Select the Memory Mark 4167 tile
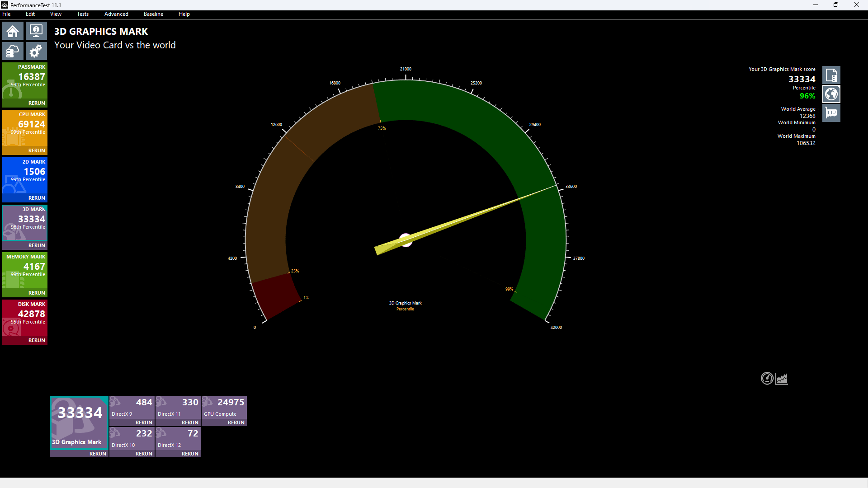This screenshot has height=488, width=868. (x=25, y=270)
